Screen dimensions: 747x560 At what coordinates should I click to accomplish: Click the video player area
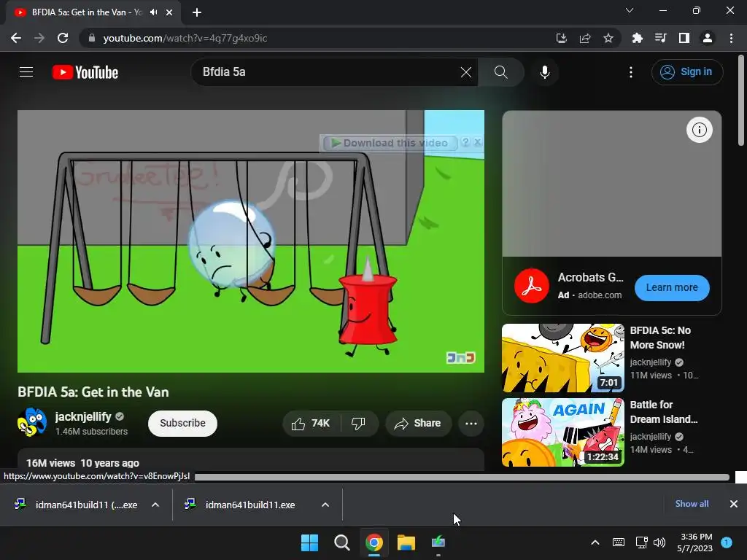pyautogui.click(x=251, y=241)
